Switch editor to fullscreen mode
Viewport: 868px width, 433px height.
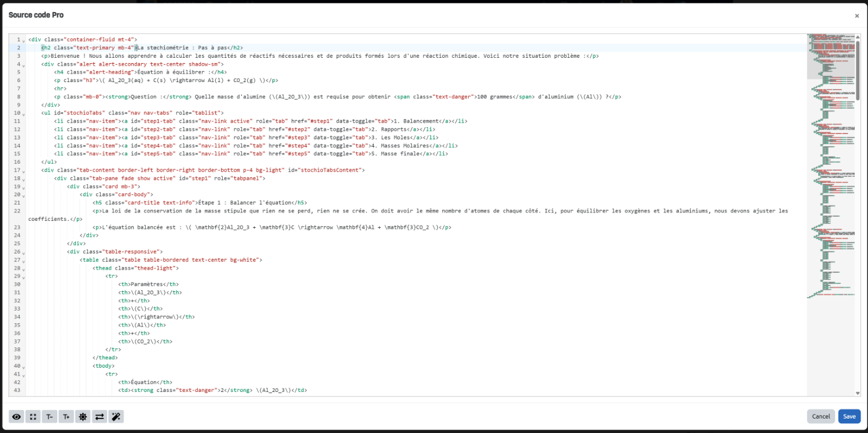pyautogui.click(x=33, y=416)
